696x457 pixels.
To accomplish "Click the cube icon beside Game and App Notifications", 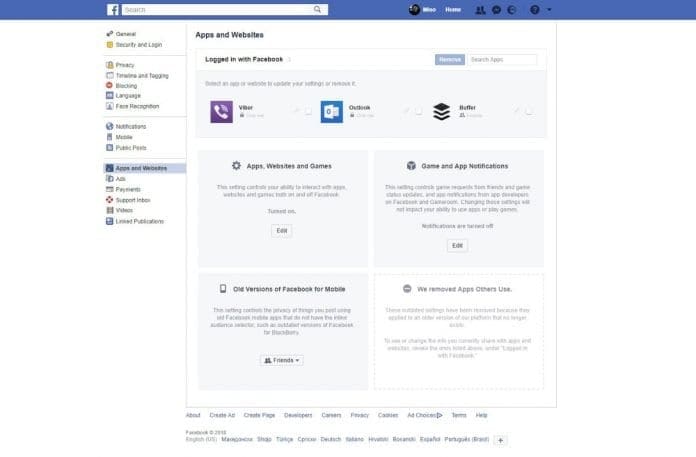I will click(x=411, y=165).
